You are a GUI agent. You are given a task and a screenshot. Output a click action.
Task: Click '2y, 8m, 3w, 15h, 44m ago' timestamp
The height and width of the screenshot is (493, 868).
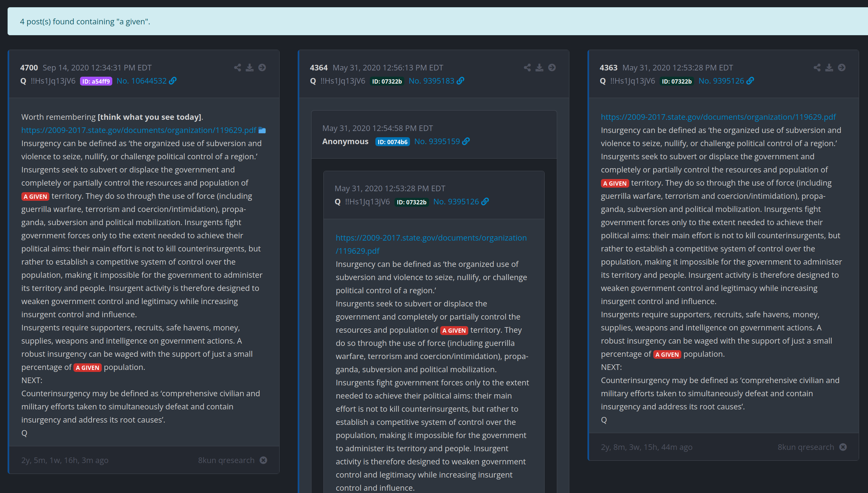[x=647, y=447]
